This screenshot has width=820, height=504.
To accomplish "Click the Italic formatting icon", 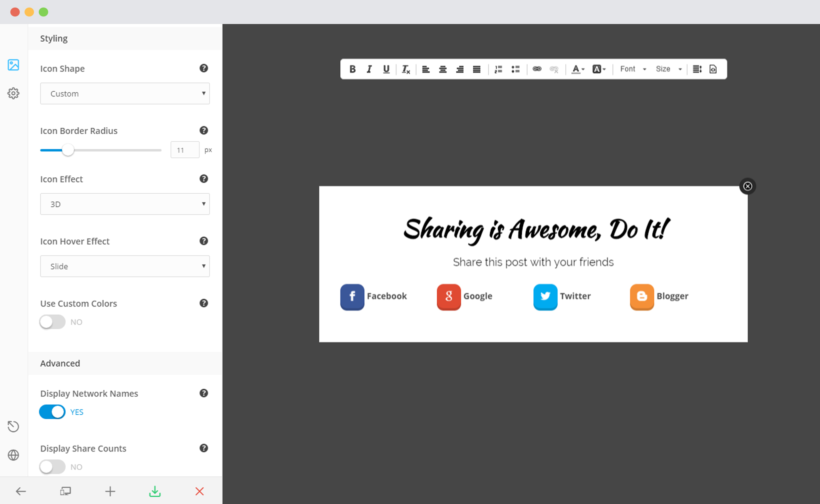I will [368, 70].
